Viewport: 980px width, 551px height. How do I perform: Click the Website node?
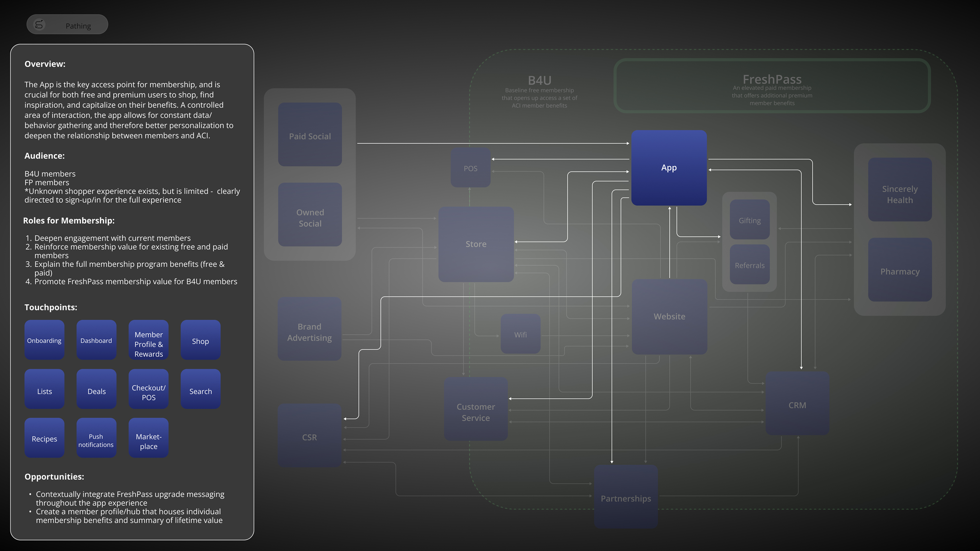tap(669, 317)
